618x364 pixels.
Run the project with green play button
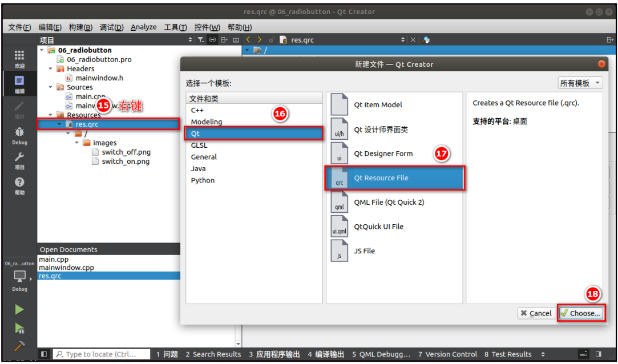[19, 310]
